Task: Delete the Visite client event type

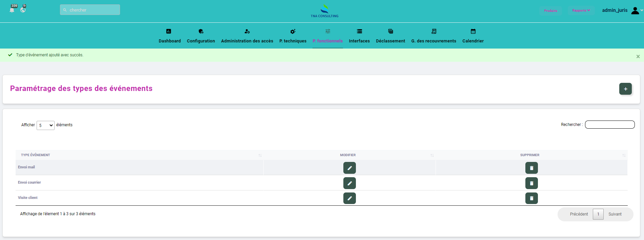Action: pyautogui.click(x=531, y=198)
